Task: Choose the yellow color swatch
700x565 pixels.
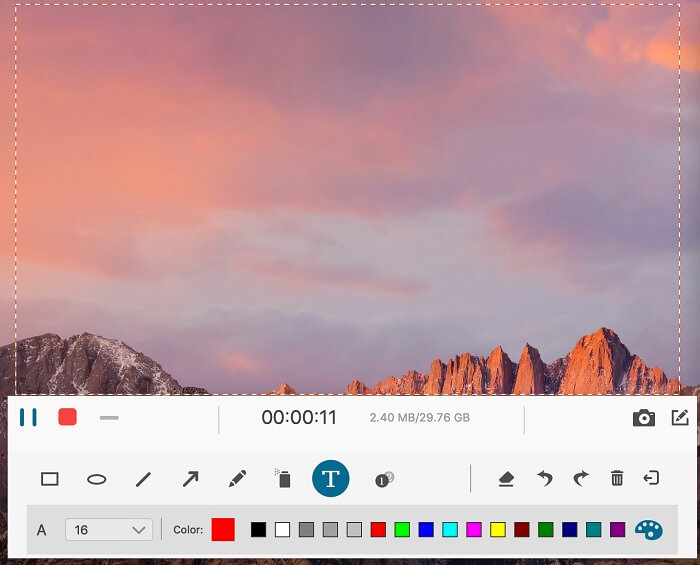Action: pos(498,530)
